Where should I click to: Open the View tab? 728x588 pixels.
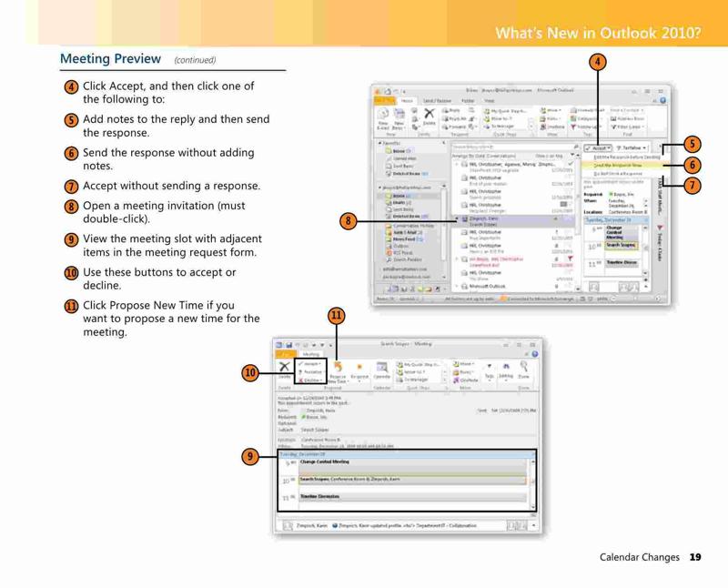490,100
